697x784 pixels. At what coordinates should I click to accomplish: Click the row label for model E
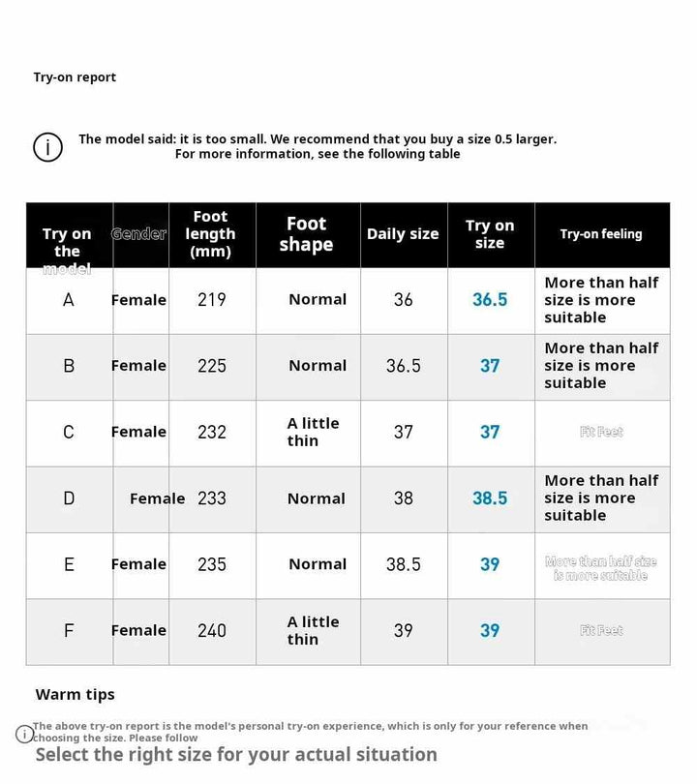click(x=69, y=564)
